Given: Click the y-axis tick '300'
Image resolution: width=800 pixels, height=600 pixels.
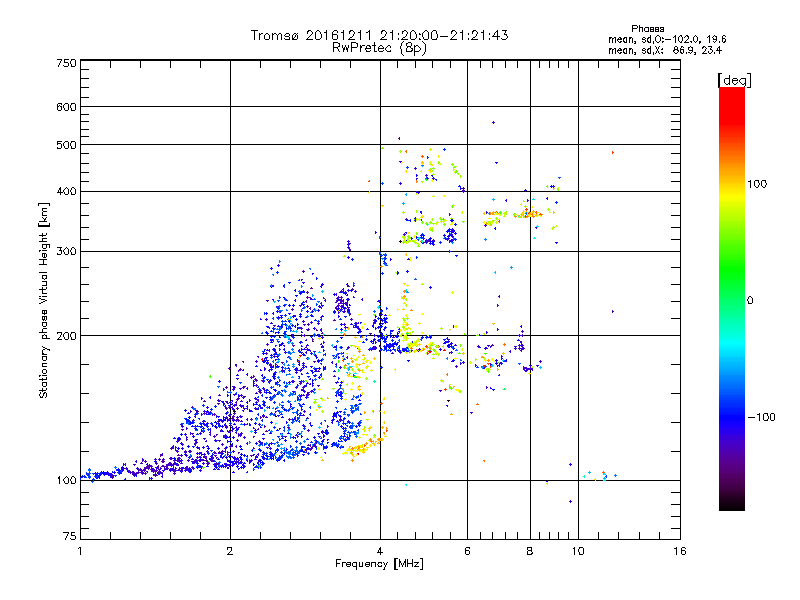Looking at the screenshot, I should tap(66, 251).
